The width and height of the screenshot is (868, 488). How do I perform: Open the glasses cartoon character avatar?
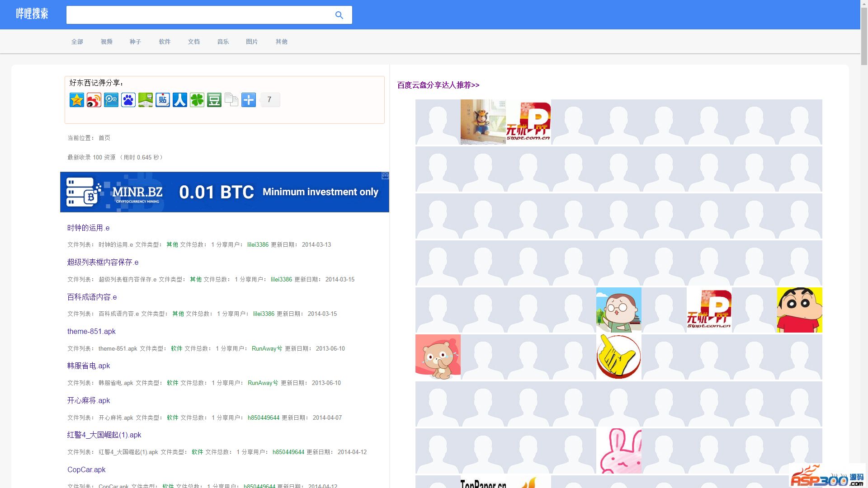(x=619, y=310)
